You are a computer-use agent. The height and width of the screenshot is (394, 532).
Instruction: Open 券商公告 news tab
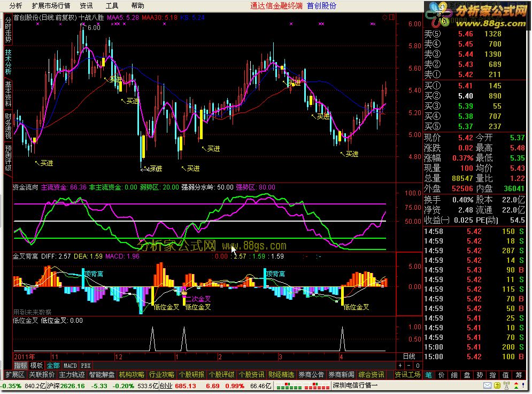tap(311, 375)
